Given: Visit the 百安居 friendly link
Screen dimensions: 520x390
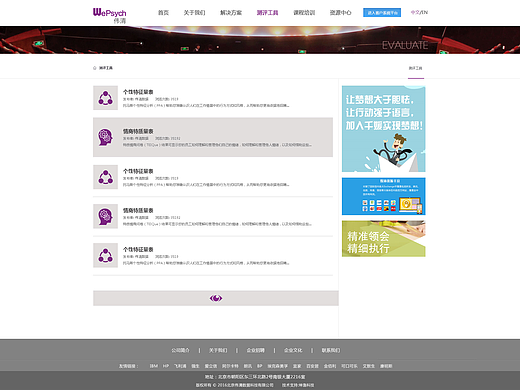Looking at the screenshot, I should pyautogui.click(x=313, y=366).
